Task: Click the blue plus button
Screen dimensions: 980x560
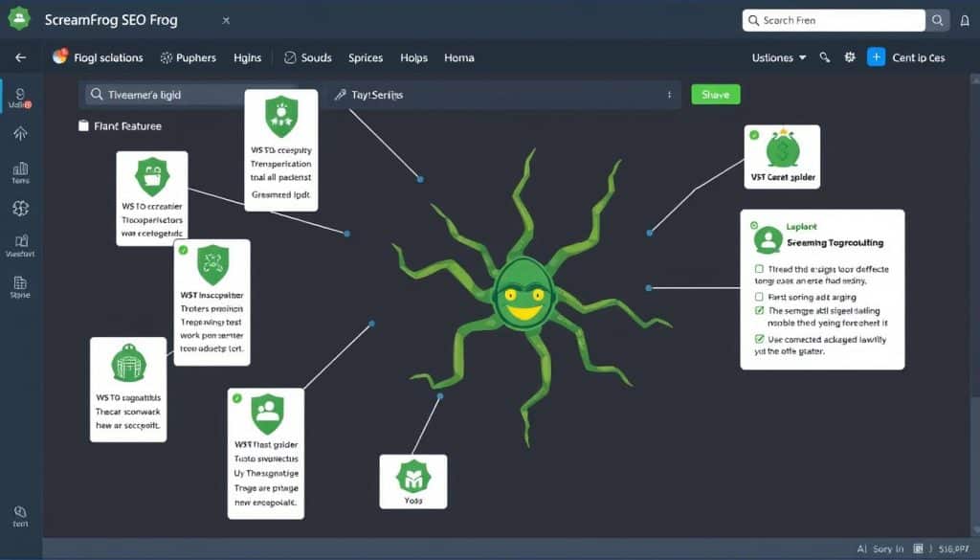Action: [x=877, y=57]
